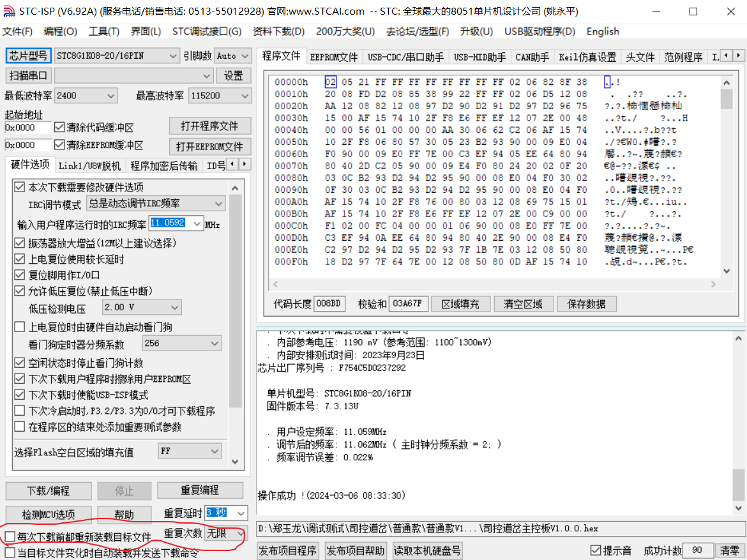747x560 pixels.
Task: Click the 区域填充 button
Action: point(460,304)
